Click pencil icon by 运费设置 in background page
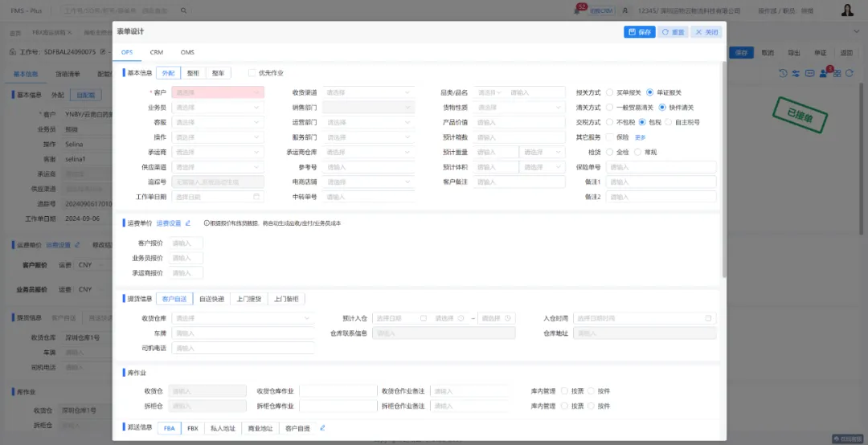Viewport: 868px width, 445px height. (x=77, y=245)
